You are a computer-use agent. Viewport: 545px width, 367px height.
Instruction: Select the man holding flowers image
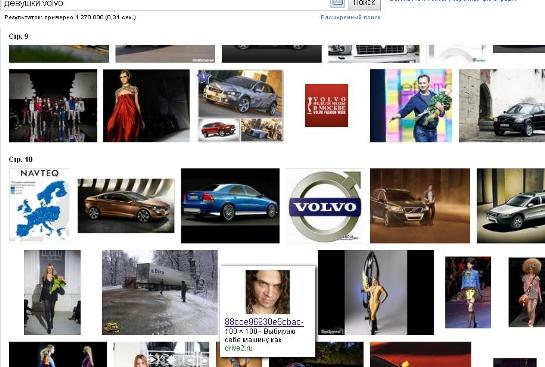[411, 106]
